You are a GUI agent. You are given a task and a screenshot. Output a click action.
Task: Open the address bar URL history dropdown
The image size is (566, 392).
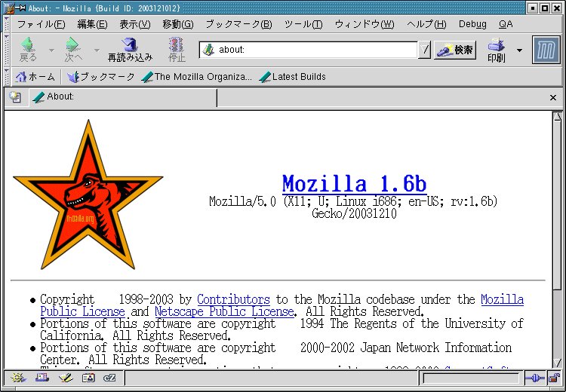coord(424,50)
